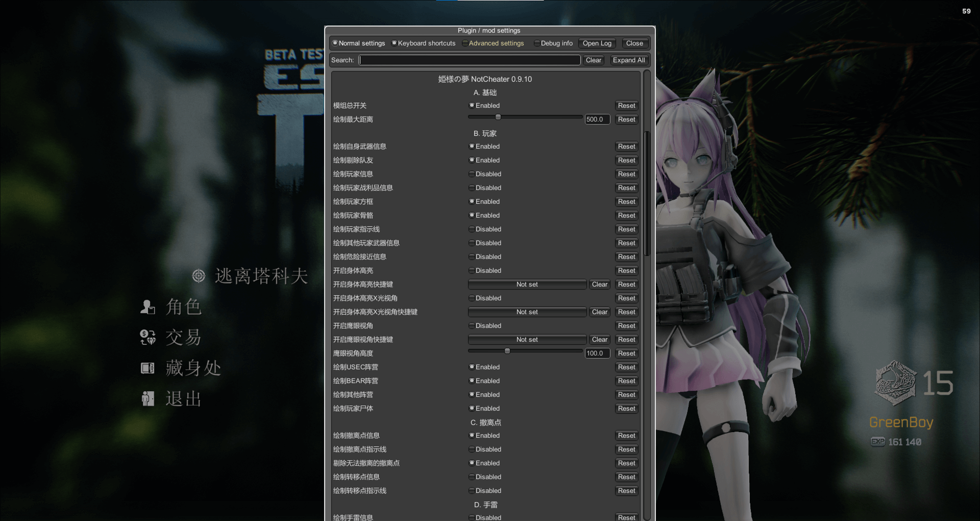Enable Advanced settings filter
The width and height of the screenshot is (980, 521).
(493, 43)
